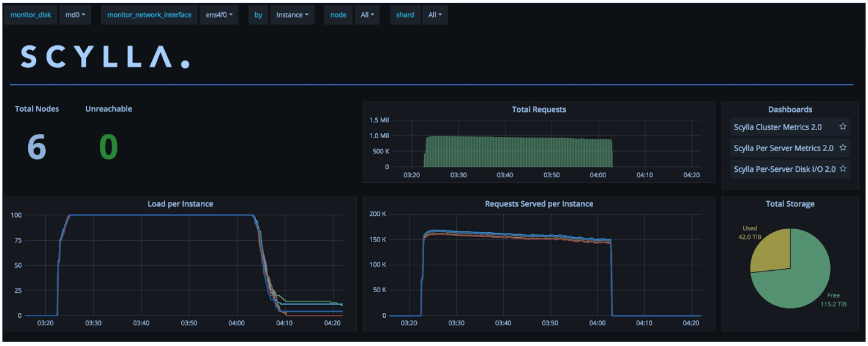Click the Total Nodes value 6

[37, 147]
